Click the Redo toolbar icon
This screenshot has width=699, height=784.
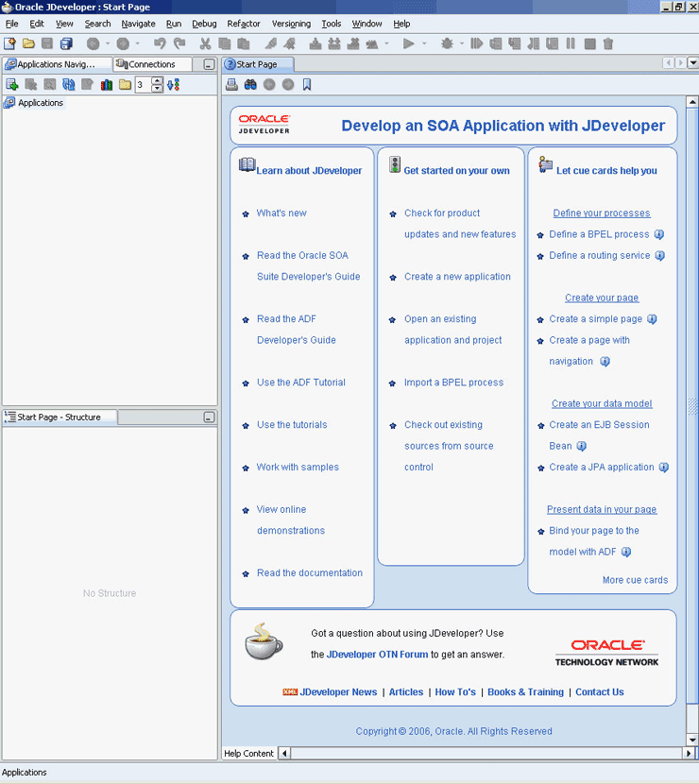(179, 43)
